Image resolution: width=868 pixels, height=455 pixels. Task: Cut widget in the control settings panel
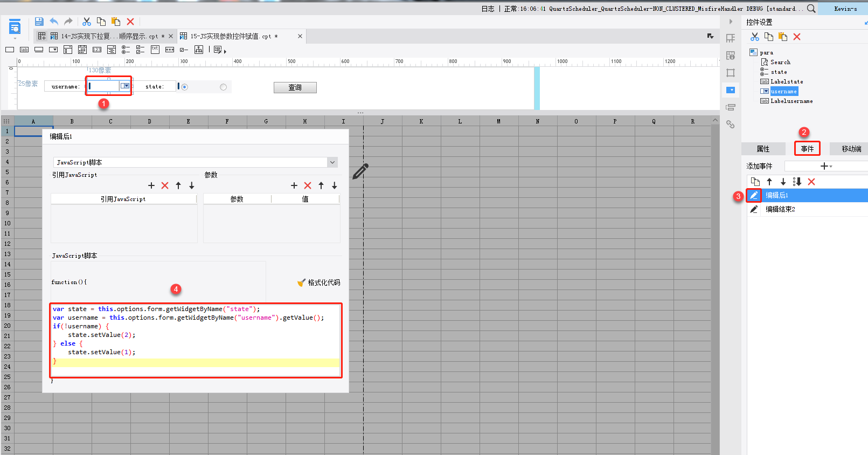click(x=755, y=37)
